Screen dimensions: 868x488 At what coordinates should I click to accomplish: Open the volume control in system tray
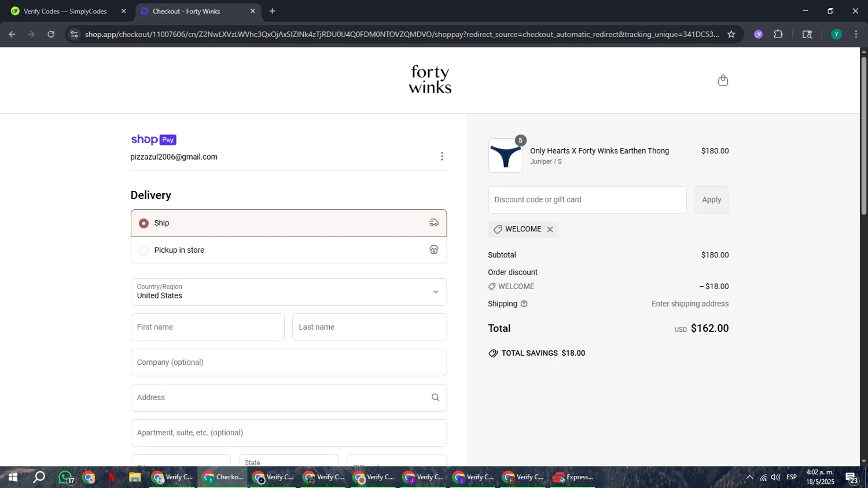775,478
